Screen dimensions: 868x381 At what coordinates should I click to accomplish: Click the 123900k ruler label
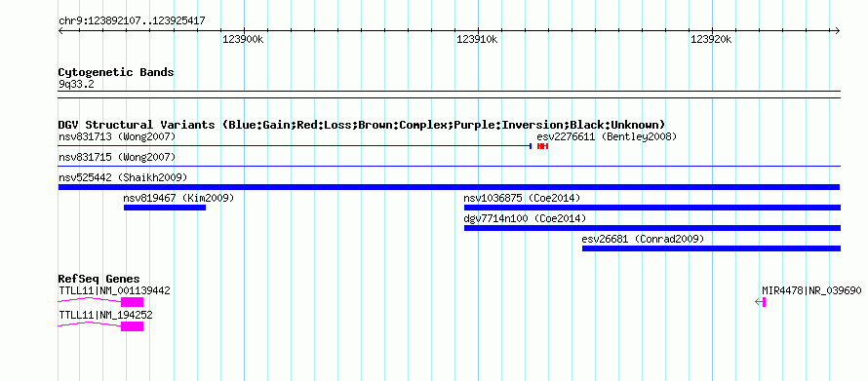pos(243,39)
